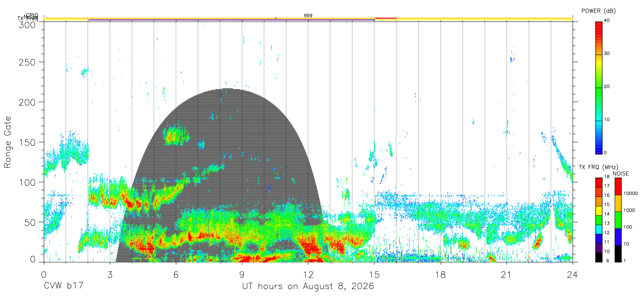Click the 14 label in TX FRQ legend
Image resolution: width=644 pixels, height=297 pixels.
click(607, 214)
